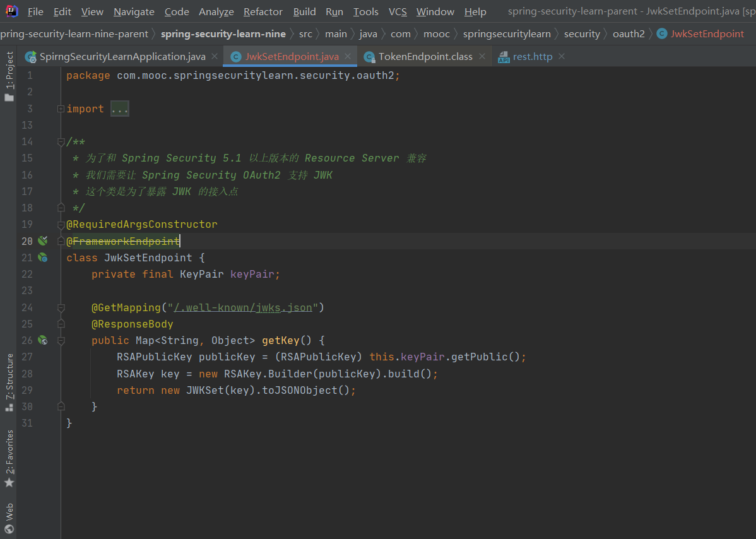Click the /.well-known/jwks.json URL link
The height and width of the screenshot is (539, 756).
coord(243,307)
